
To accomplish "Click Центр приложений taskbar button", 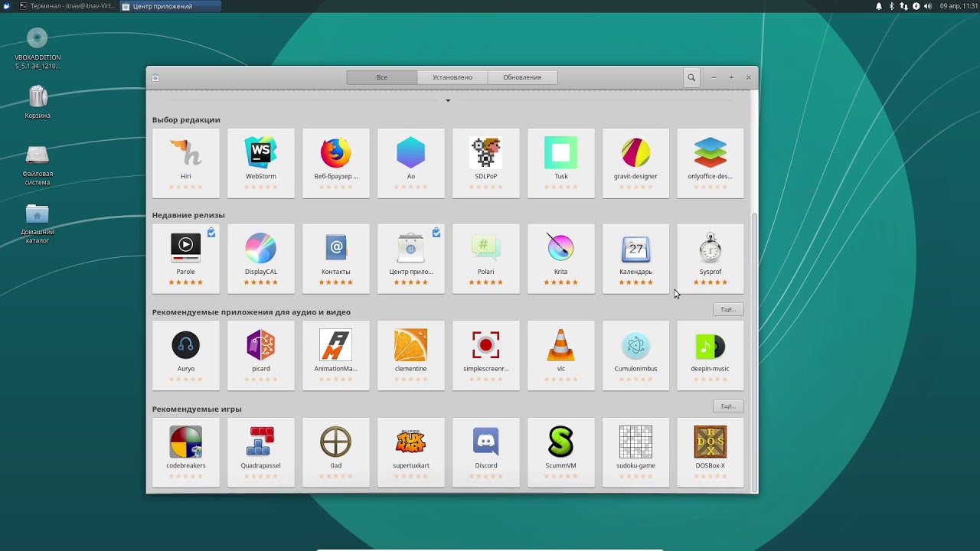I will (x=170, y=6).
